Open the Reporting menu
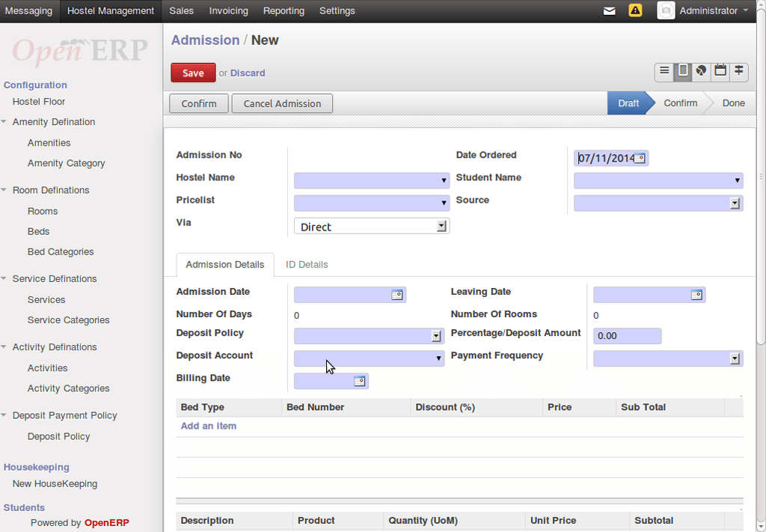766x532 pixels. coord(284,10)
